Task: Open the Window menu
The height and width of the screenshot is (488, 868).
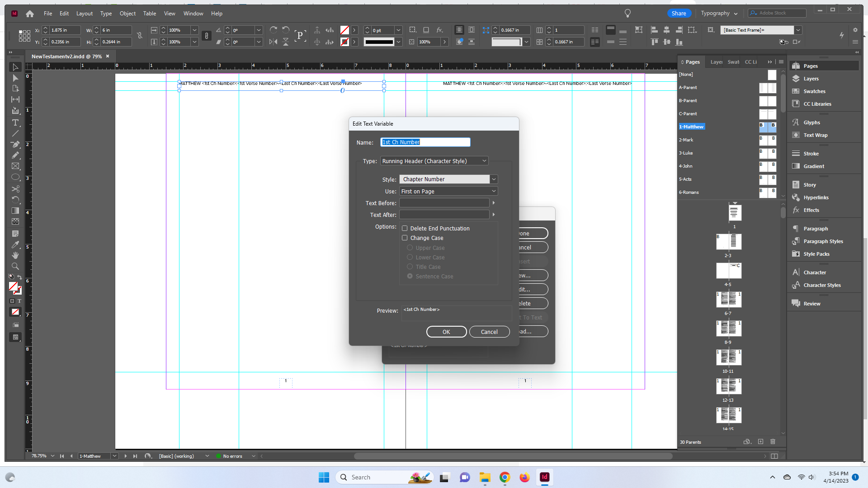Action: [x=193, y=13]
